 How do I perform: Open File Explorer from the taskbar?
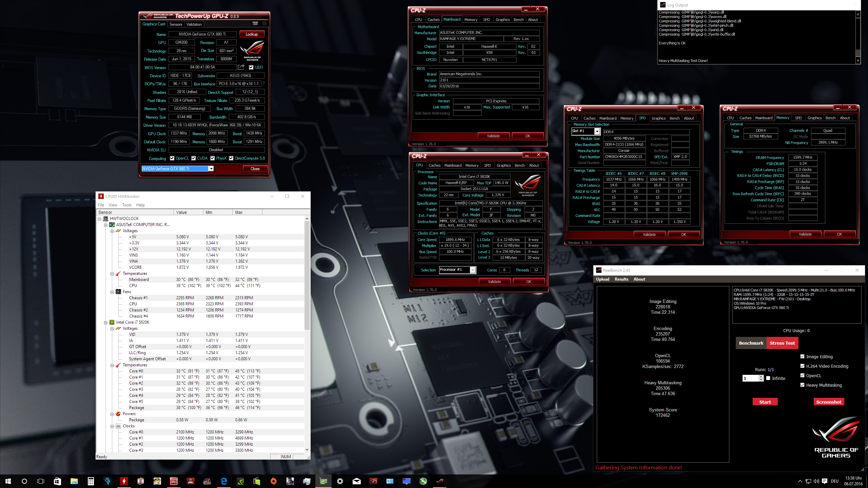point(74,481)
